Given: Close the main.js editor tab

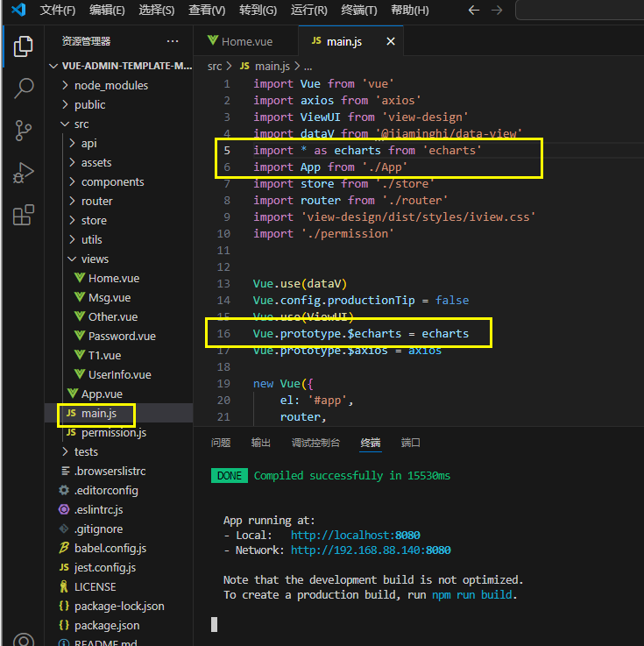Looking at the screenshot, I should click(391, 41).
